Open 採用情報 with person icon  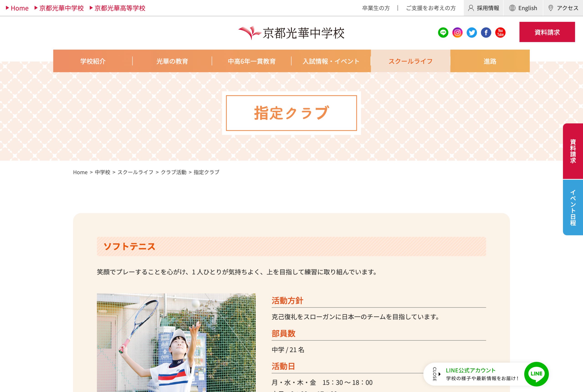483,8
